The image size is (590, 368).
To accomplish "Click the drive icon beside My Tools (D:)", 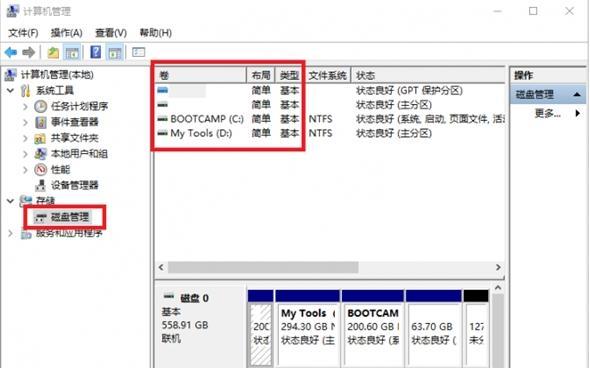I will coord(163,133).
